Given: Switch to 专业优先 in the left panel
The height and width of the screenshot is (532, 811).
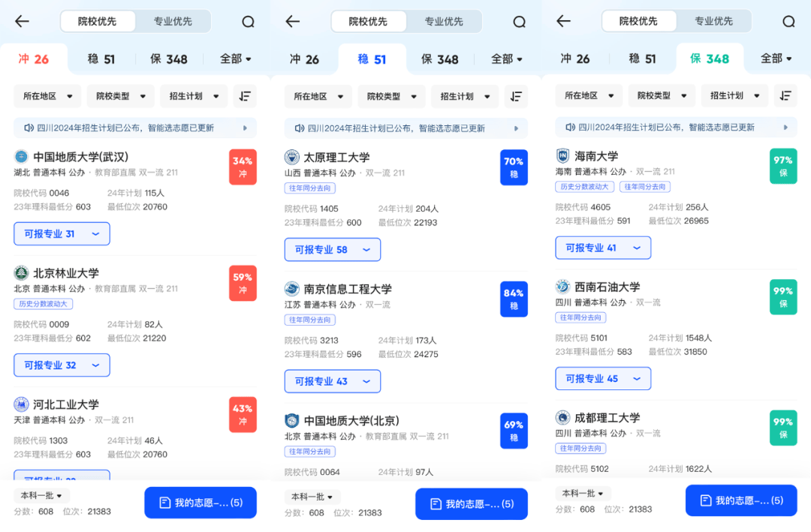Looking at the screenshot, I should [x=173, y=21].
